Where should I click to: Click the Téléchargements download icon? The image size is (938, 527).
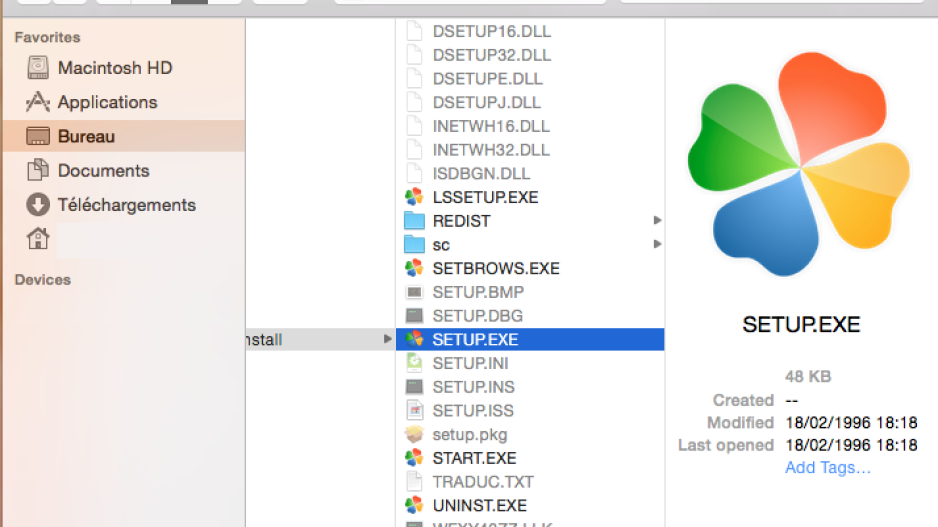pos(38,205)
